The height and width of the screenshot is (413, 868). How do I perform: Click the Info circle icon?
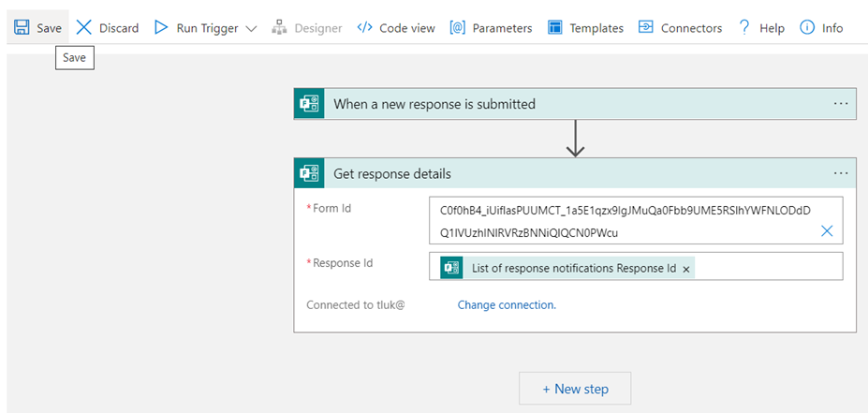[807, 28]
